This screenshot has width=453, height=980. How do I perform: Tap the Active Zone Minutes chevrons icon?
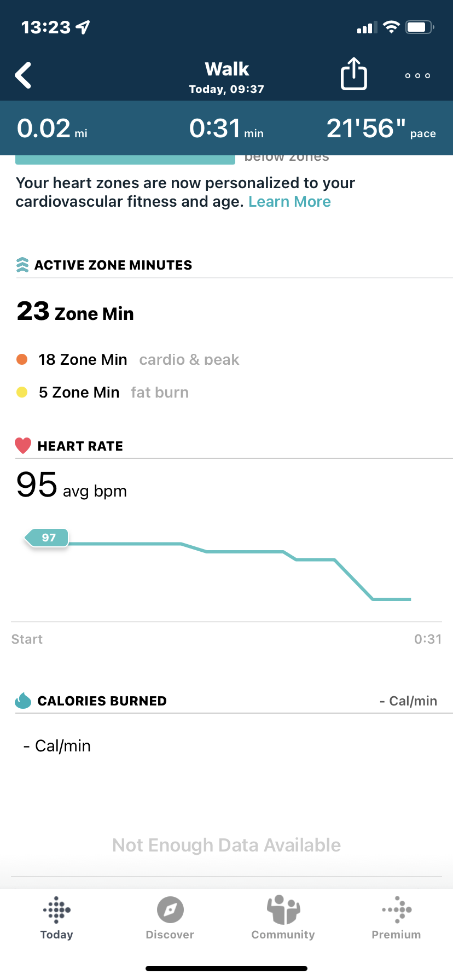coord(22,265)
